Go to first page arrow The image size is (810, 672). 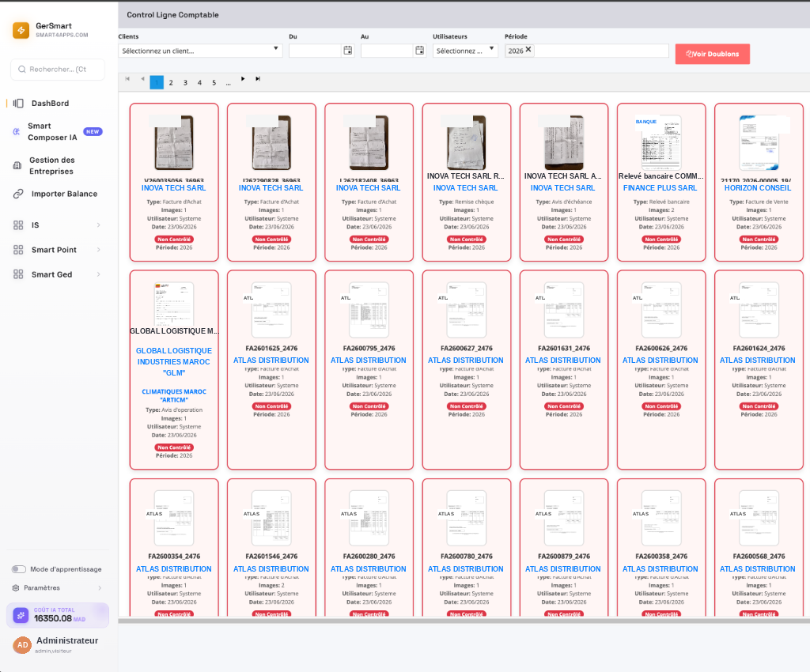127,79
